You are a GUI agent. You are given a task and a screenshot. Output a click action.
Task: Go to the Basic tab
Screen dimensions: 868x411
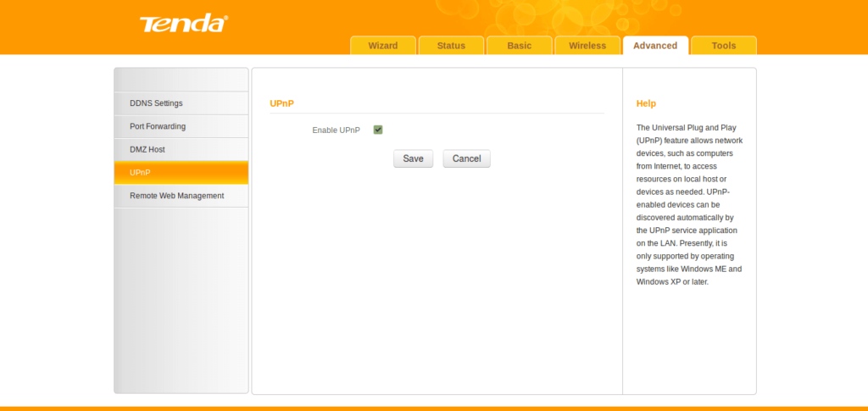519,46
